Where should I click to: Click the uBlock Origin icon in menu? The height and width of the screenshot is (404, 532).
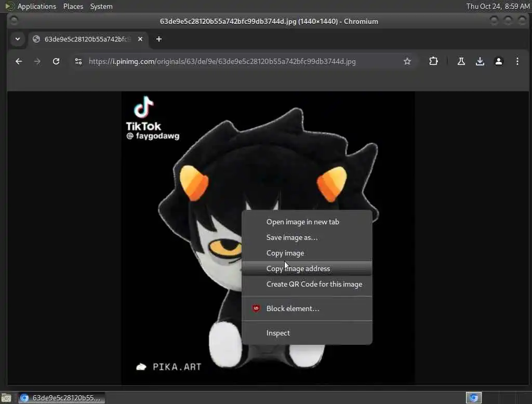click(x=256, y=308)
